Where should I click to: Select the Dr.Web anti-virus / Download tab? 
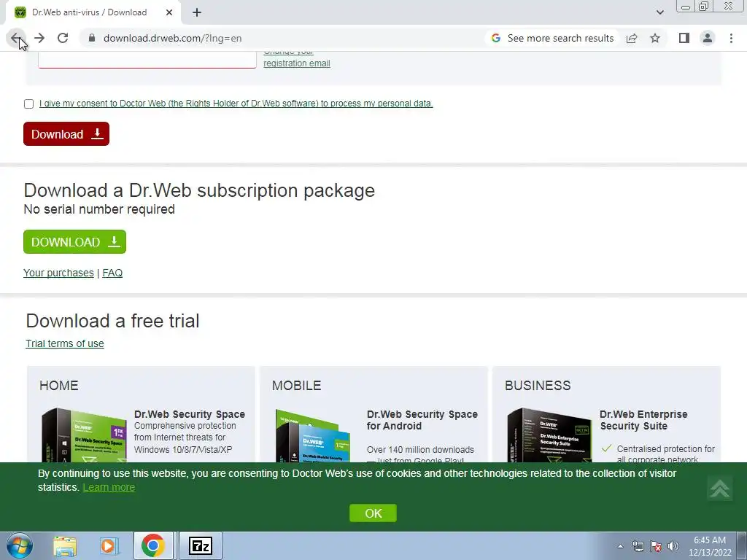click(89, 12)
